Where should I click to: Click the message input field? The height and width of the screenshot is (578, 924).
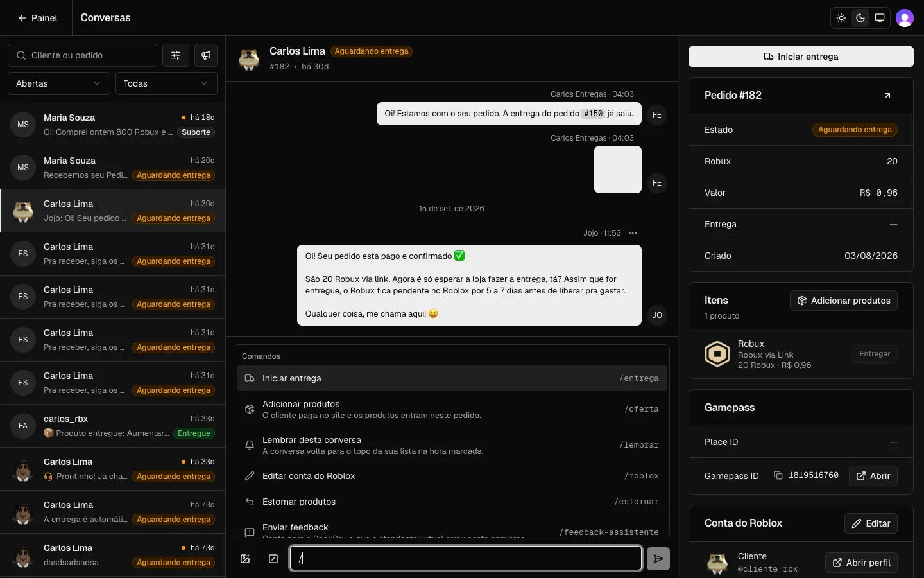click(x=466, y=558)
